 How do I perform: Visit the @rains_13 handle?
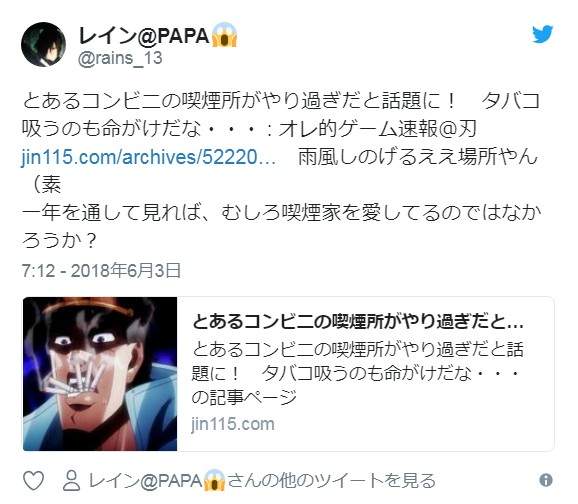[120, 58]
